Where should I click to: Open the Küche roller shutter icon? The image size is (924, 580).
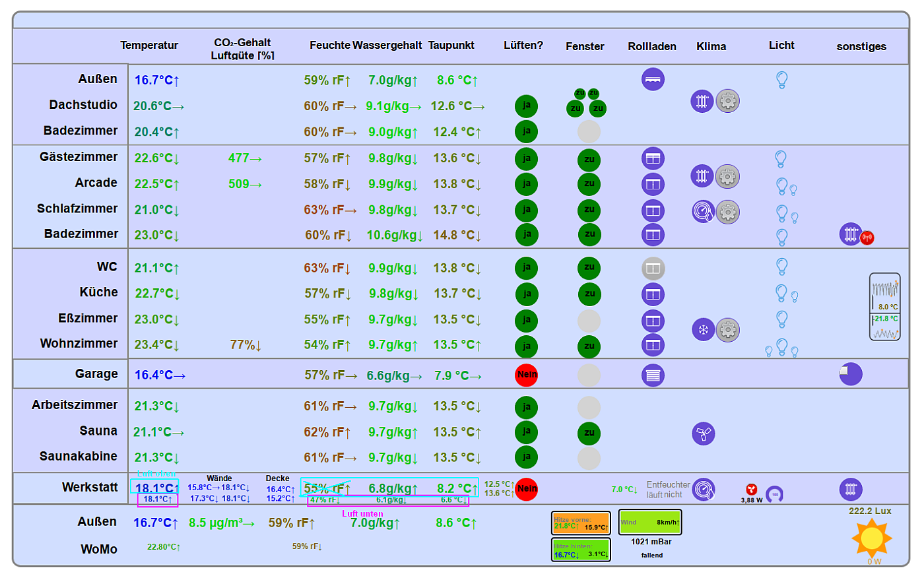[x=653, y=294]
